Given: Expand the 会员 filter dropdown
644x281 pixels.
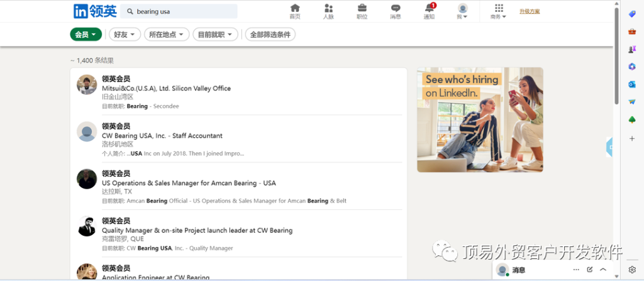Looking at the screenshot, I should coord(86,35).
